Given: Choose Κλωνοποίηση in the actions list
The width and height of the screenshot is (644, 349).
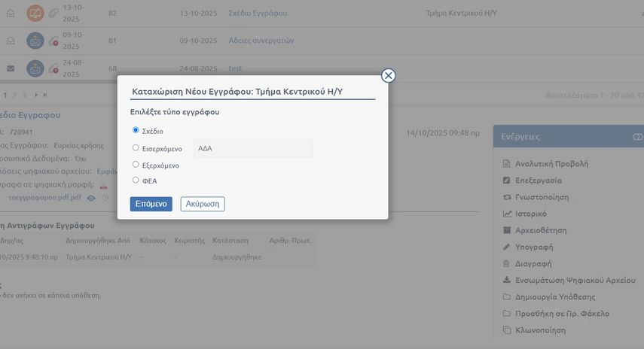Looking at the screenshot, I should [540, 329].
